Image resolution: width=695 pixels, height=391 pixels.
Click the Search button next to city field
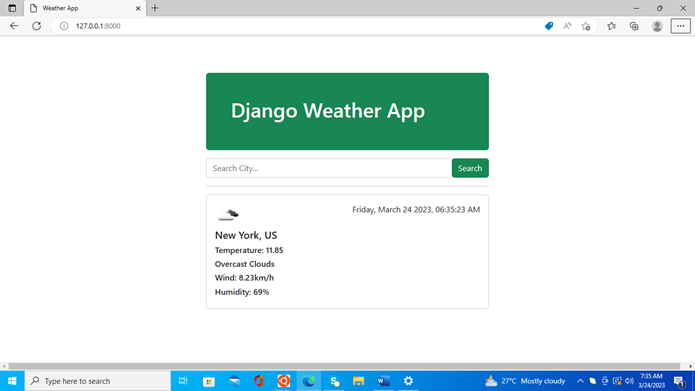(470, 168)
